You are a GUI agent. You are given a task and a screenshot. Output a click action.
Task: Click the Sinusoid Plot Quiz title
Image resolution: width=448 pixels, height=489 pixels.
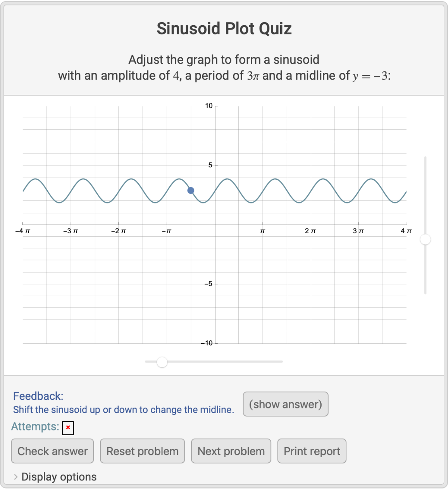click(224, 29)
